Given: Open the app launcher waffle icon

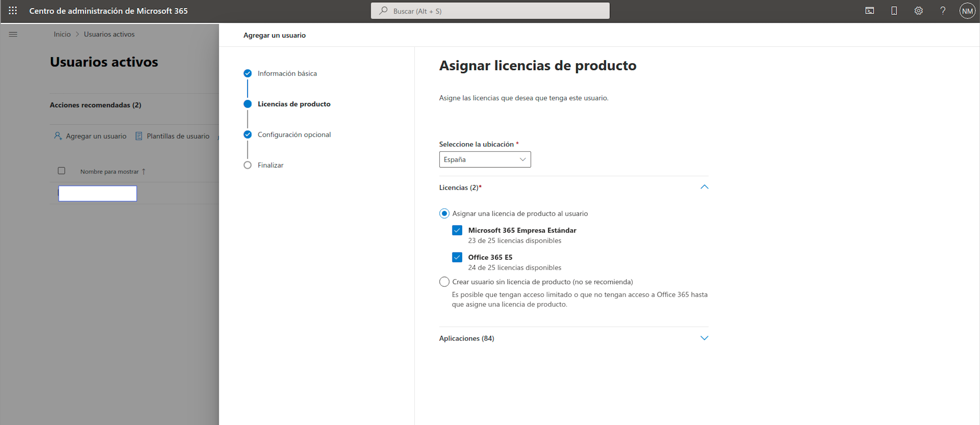Looking at the screenshot, I should click(x=13, y=11).
